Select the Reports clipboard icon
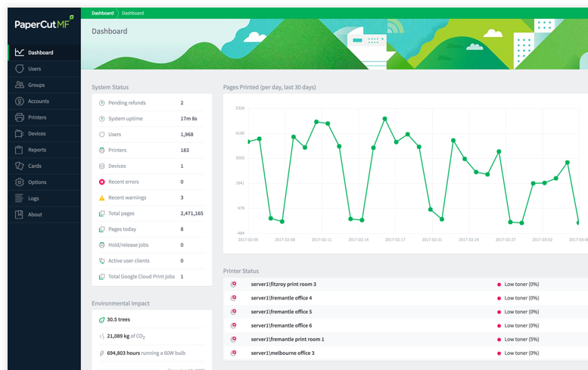 [x=19, y=150]
